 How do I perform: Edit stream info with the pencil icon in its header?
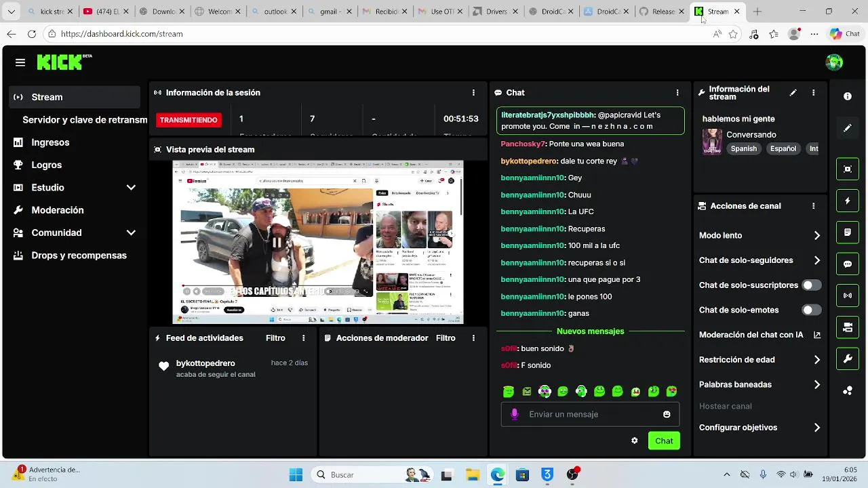pos(793,93)
